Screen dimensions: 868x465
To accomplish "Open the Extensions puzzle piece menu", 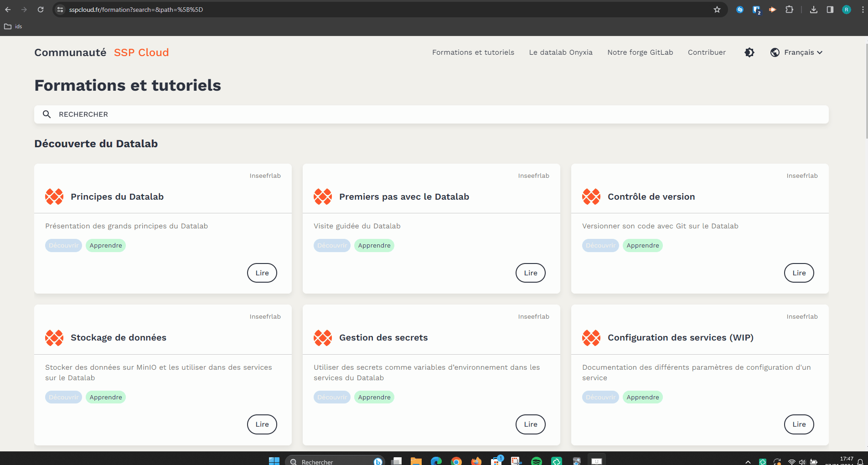I will (789, 10).
